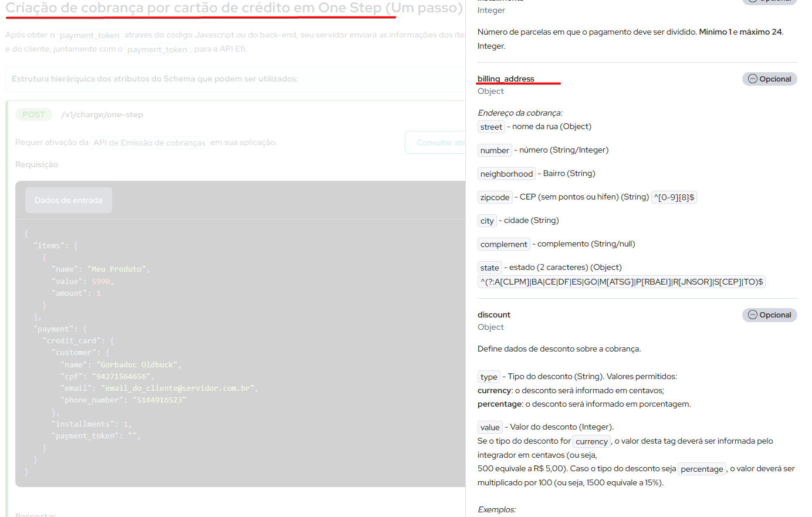Select the state abbreviations regex pattern
Viewport: 812px width, 517px height.
click(x=621, y=282)
